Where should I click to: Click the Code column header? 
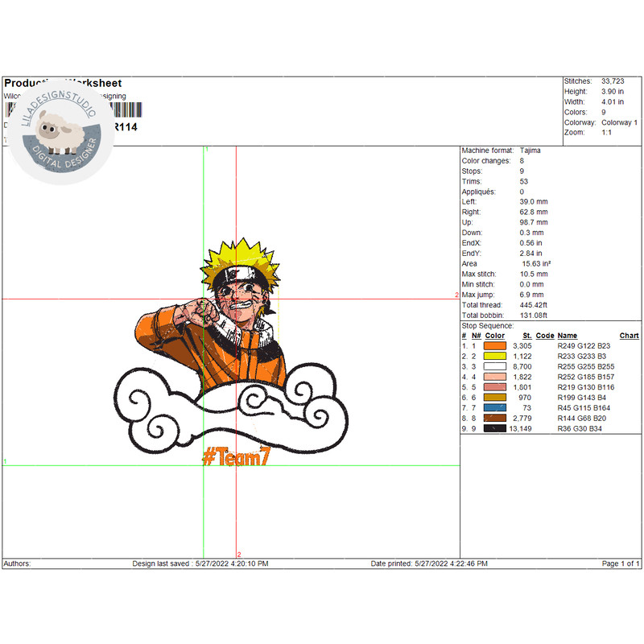[x=545, y=336]
